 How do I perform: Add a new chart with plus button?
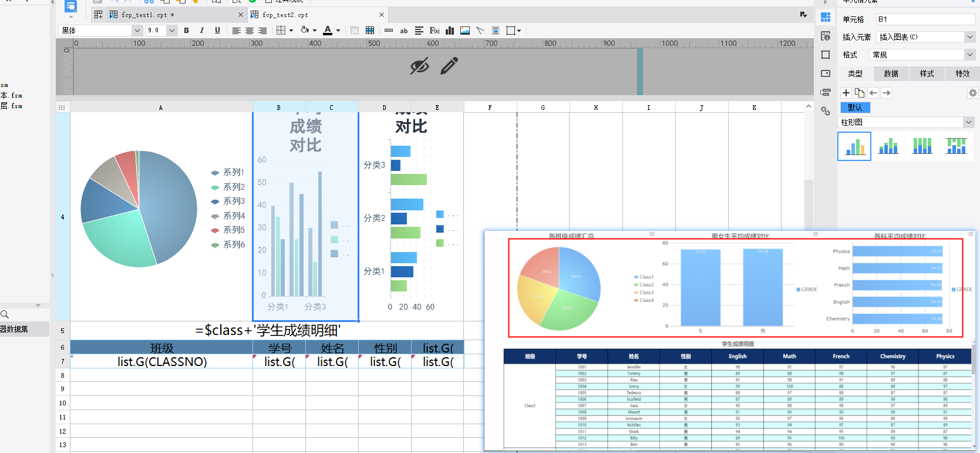(x=846, y=93)
